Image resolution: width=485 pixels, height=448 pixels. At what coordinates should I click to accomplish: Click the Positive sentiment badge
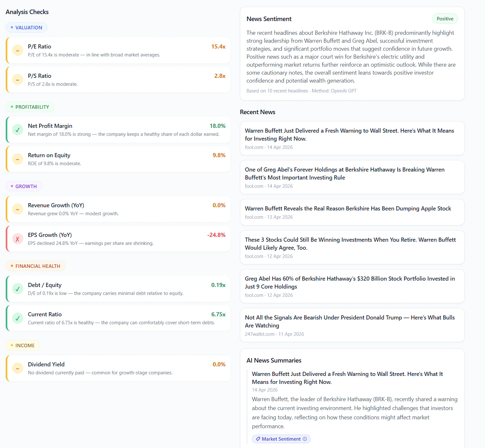(x=445, y=18)
